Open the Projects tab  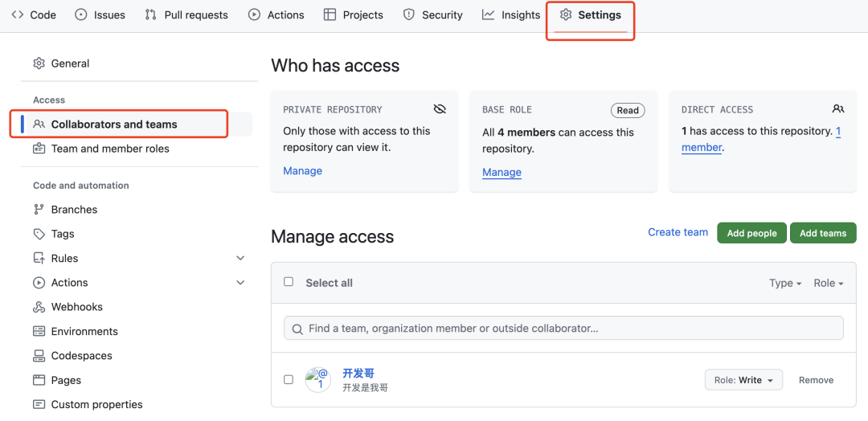coord(354,15)
